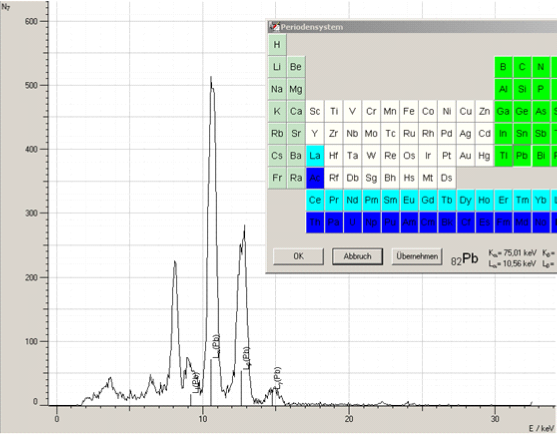Choose sodium Na element
This screenshot has height=435, width=557.
point(277,89)
